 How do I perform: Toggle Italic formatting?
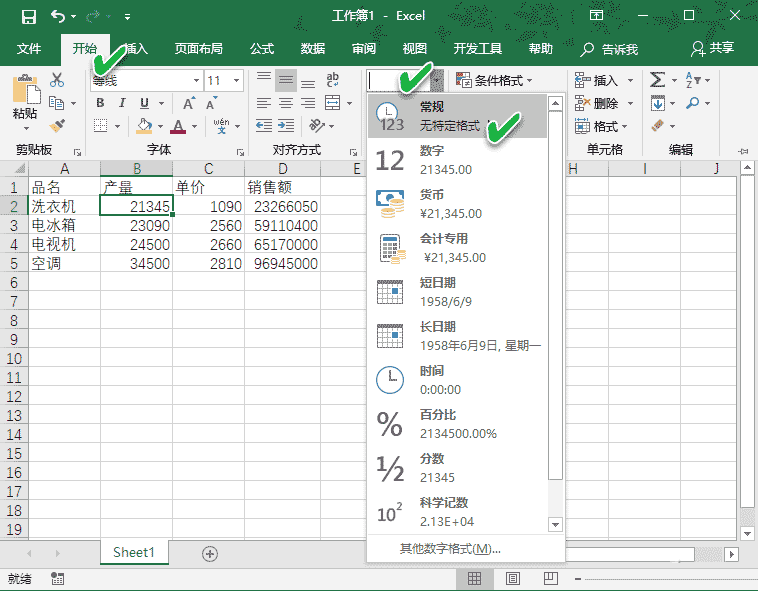[123, 103]
